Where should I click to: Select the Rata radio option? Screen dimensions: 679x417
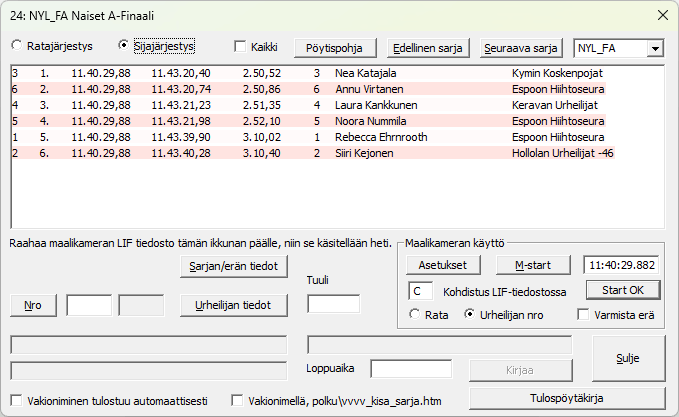point(417,315)
